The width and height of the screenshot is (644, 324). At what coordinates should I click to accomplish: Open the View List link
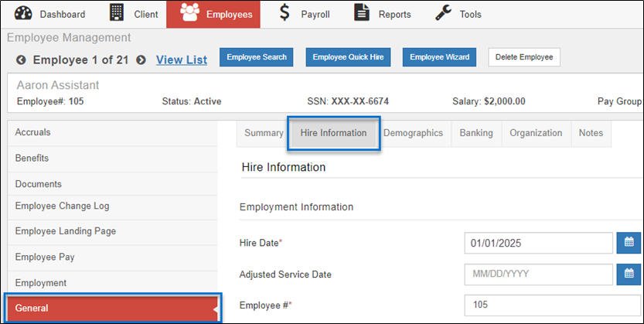[182, 60]
